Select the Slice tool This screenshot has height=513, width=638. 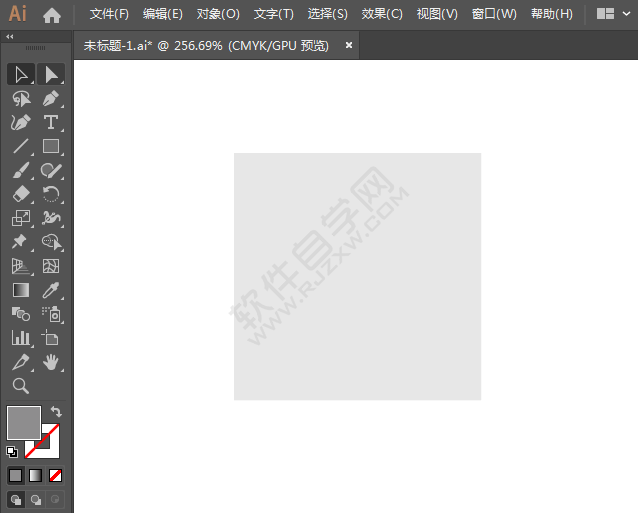pyautogui.click(x=21, y=362)
